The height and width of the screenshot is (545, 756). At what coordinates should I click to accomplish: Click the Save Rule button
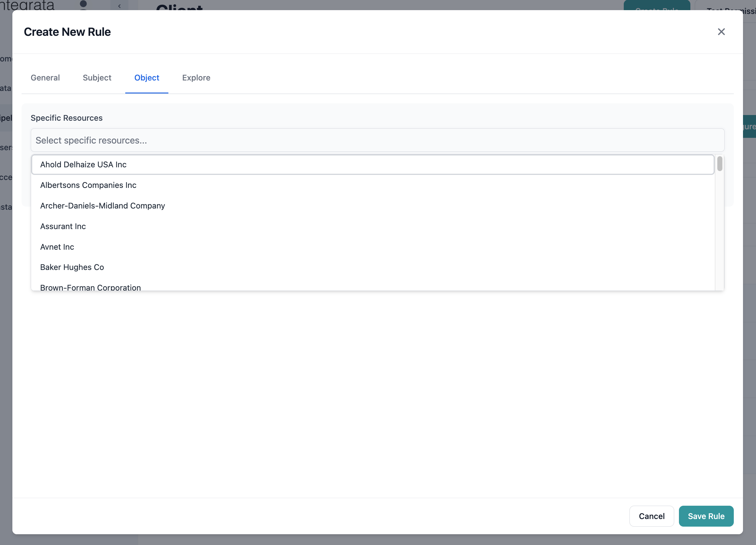pyautogui.click(x=706, y=516)
